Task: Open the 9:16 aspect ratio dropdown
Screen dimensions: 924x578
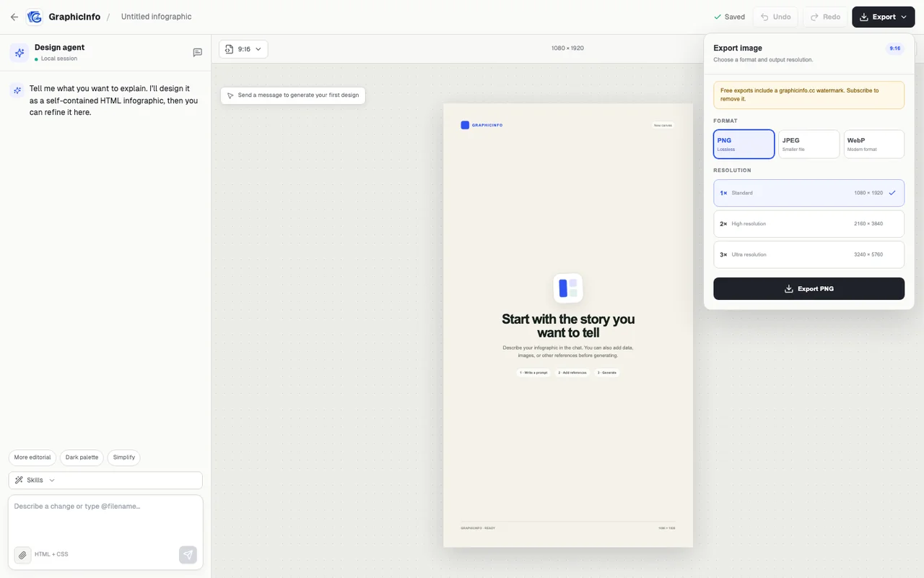Action: pos(243,49)
